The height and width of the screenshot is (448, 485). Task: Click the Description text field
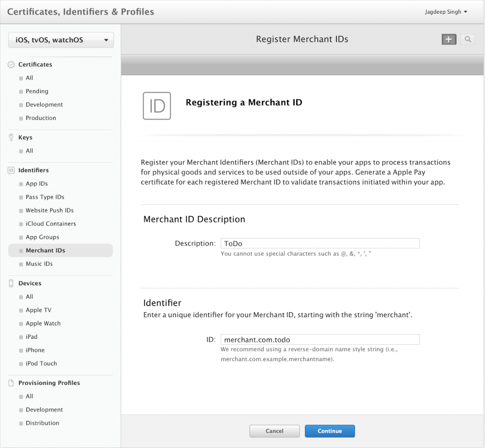(x=320, y=244)
